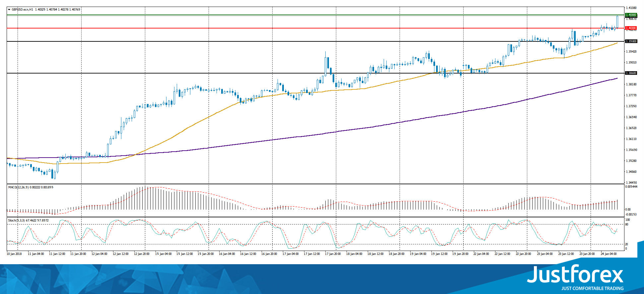Viewport: 644px width, 294px height.
Task: Click the 10 Jan 2018 date label
Action: point(14,254)
